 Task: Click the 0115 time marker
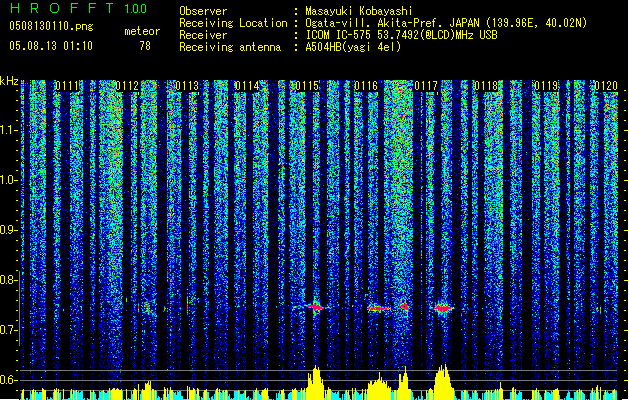tap(307, 86)
